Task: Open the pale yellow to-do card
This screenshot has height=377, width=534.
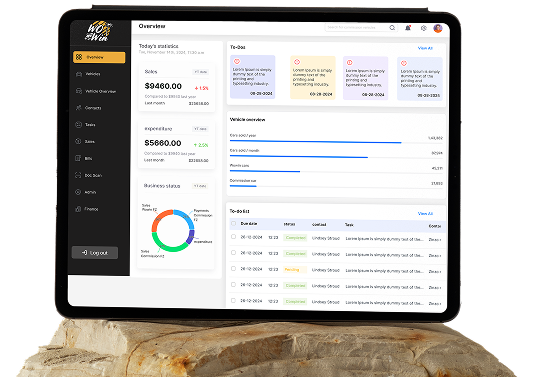Action: [313, 78]
